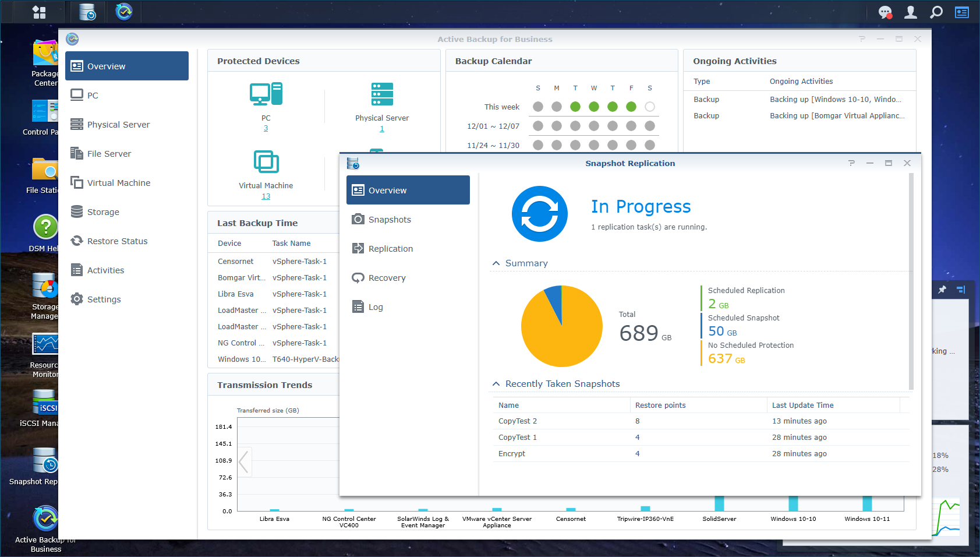Open the DSM main menu icon

[x=39, y=12]
